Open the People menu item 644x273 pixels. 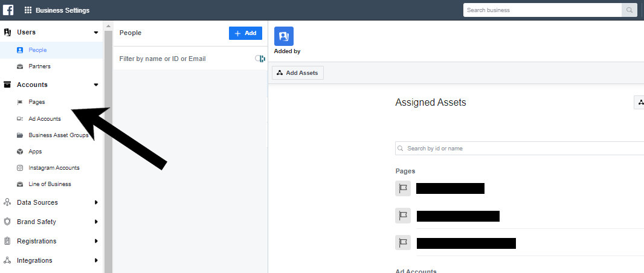click(x=51, y=50)
